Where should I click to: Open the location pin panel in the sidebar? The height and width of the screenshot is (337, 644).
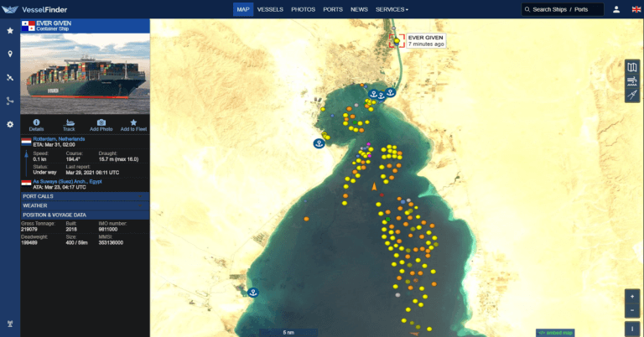click(x=10, y=54)
